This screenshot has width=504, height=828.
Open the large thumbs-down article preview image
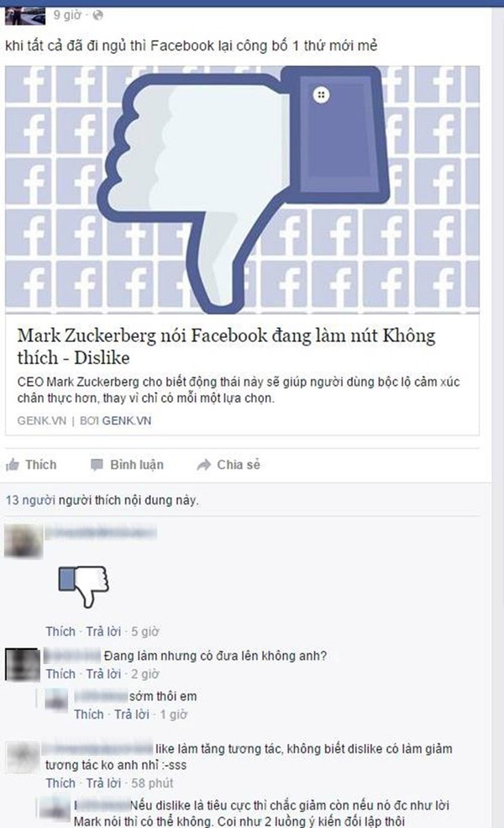(x=242, y=190)
